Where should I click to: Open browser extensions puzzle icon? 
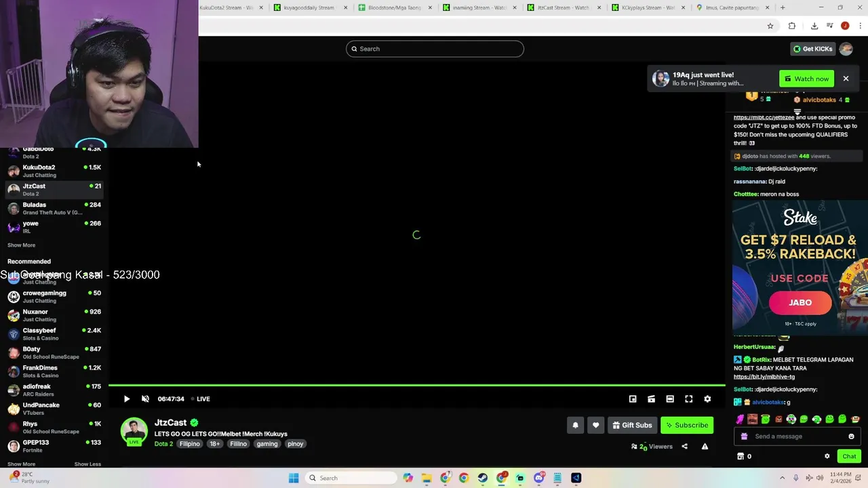pos(792,26)
